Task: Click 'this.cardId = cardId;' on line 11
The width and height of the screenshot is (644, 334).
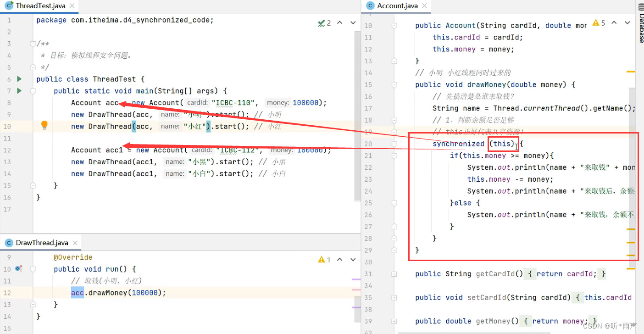Action: pyautogui.click(x=478, y=38)
